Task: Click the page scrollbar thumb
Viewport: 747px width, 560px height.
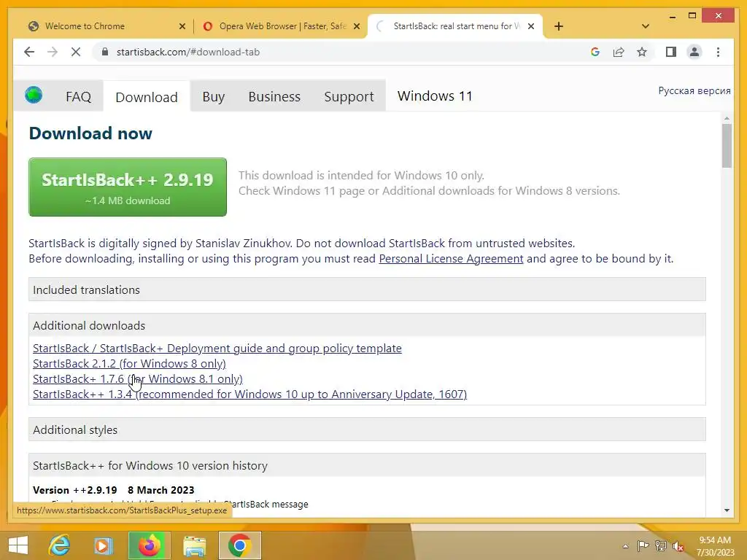Action: click(727, 145)
